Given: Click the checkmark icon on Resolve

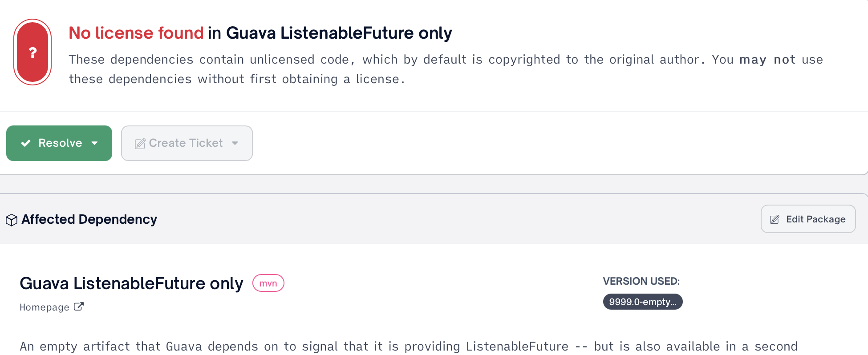Looking at the screenshot, I should pyautogui.click(x=26, y=143).
